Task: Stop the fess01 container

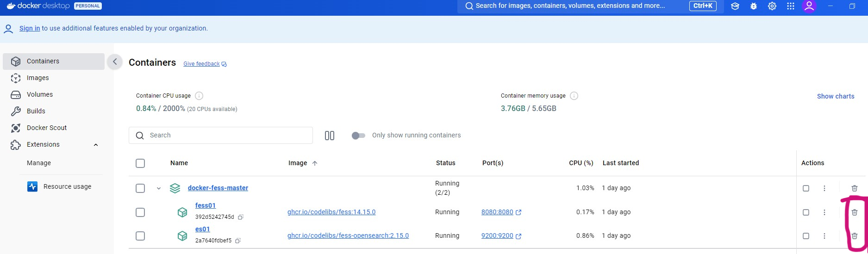Action: (x=806, y=212)
